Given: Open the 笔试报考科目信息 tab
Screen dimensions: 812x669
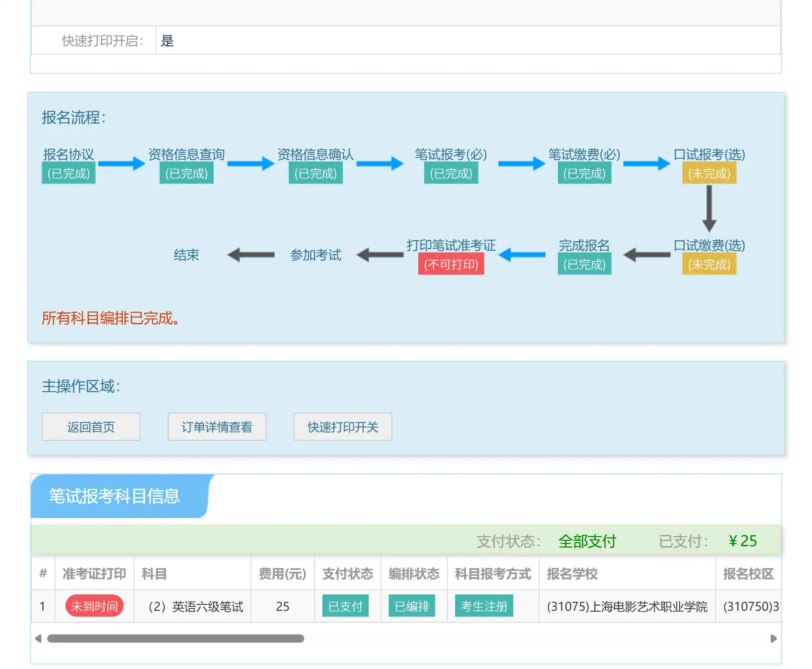Looking at the screenshot, I should 115,496.
